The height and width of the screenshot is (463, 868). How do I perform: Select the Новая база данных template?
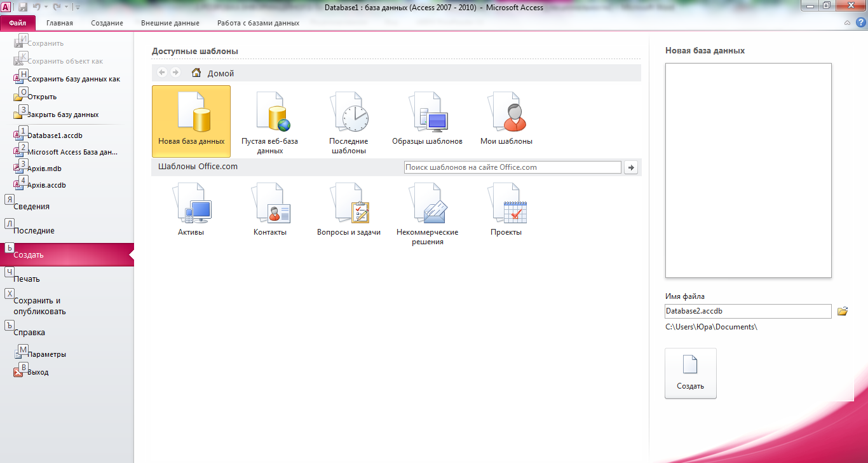pyautogui.click(x=191, y=121)
